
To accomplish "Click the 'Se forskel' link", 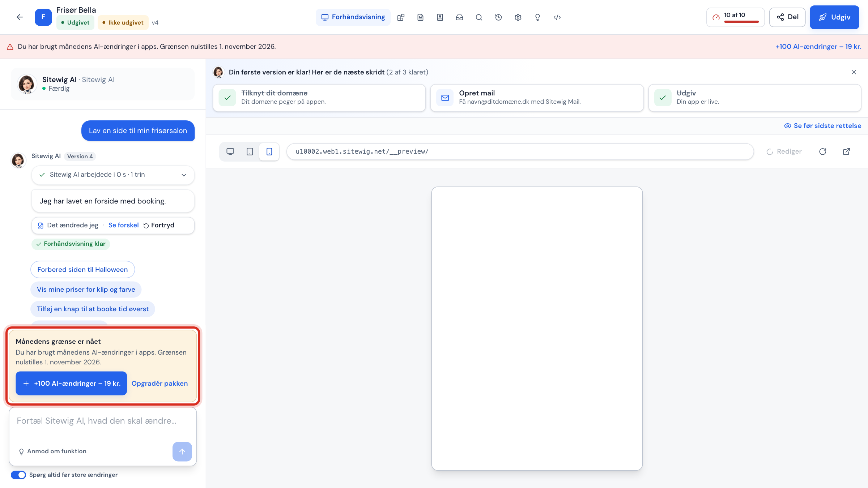I will [x=123, y=225].
